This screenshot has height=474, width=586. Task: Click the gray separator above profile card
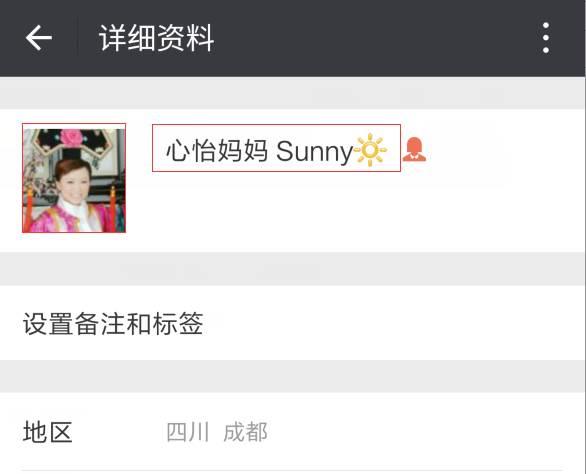293,93
